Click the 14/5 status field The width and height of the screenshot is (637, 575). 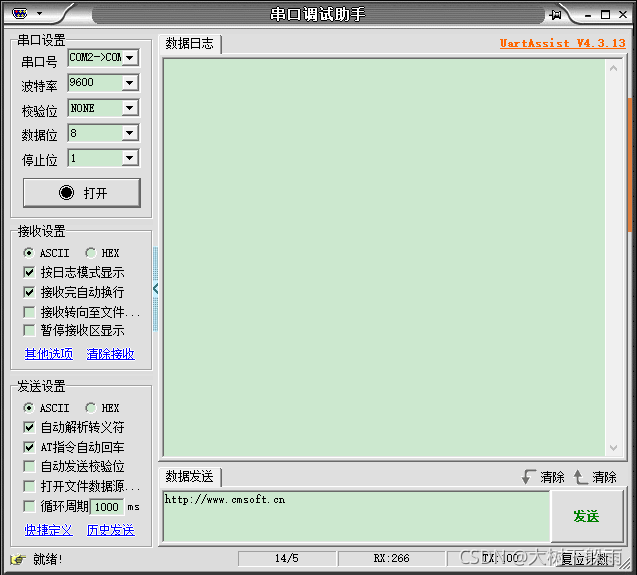tap(287, 558)
